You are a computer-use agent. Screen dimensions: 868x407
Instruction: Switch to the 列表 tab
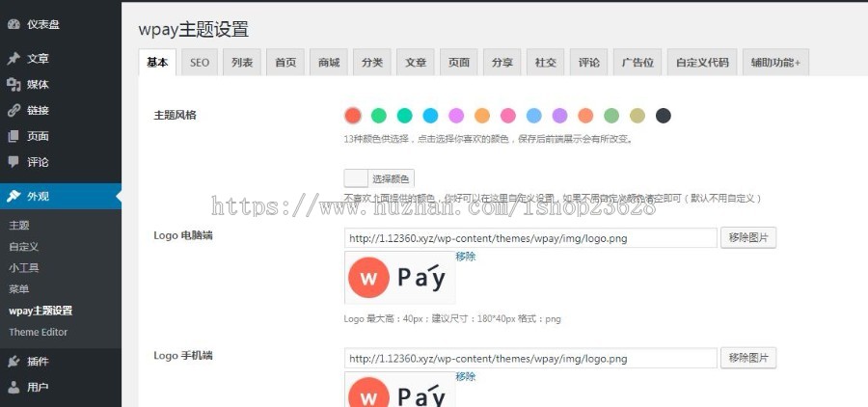(x=242, y=63)
